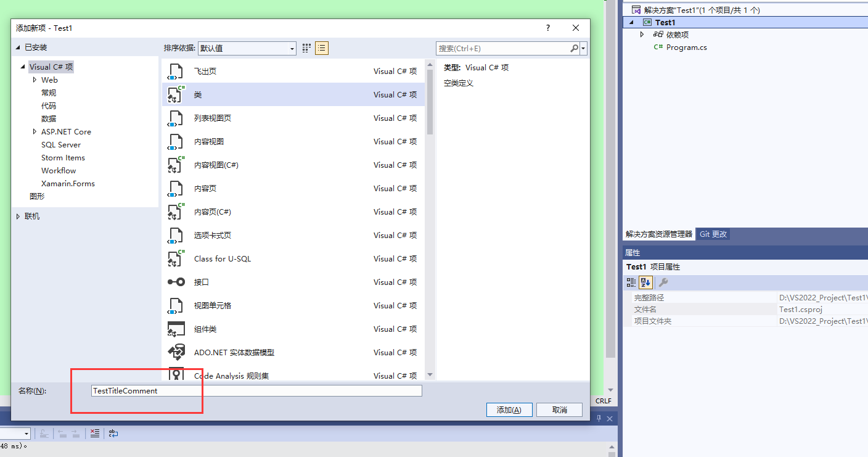This screenshot has width=868, height=457.
Task: Select Workflow category
Action: [59, 171]
